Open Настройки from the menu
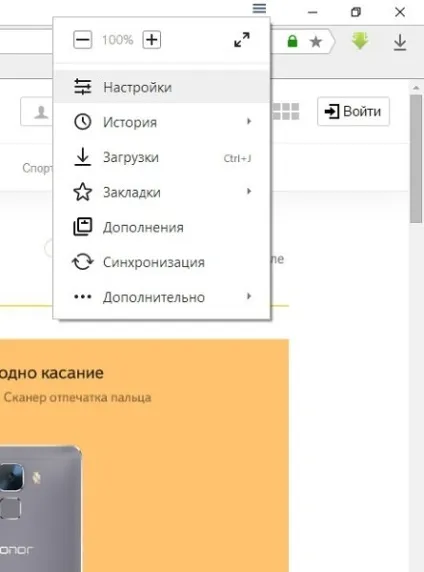The width and height of the screenshot is (424, 572). 162,87
